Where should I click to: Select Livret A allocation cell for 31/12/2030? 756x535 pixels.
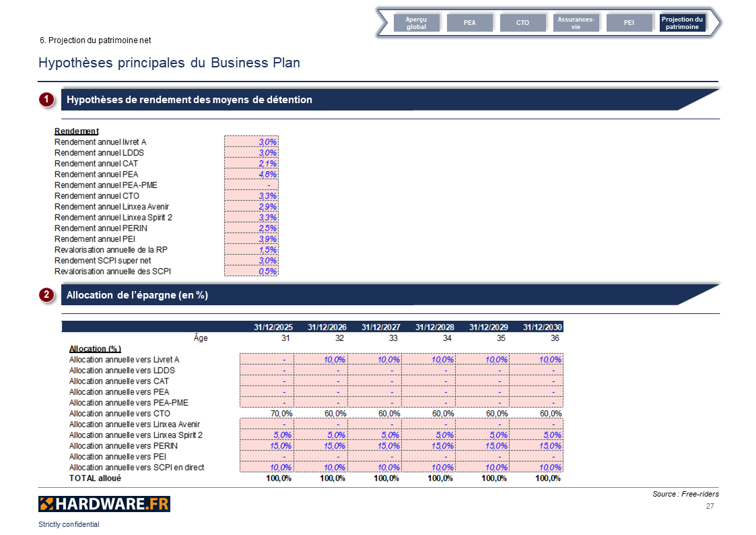point(536,359)
